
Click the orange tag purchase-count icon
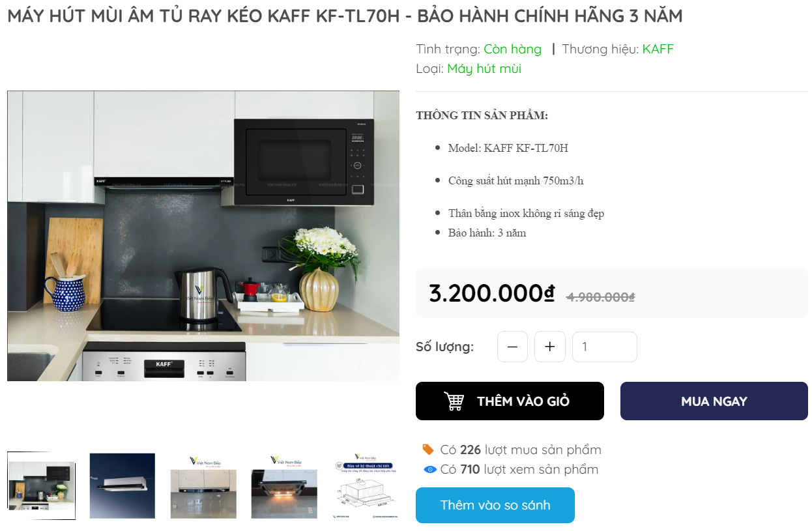(428, 450)
